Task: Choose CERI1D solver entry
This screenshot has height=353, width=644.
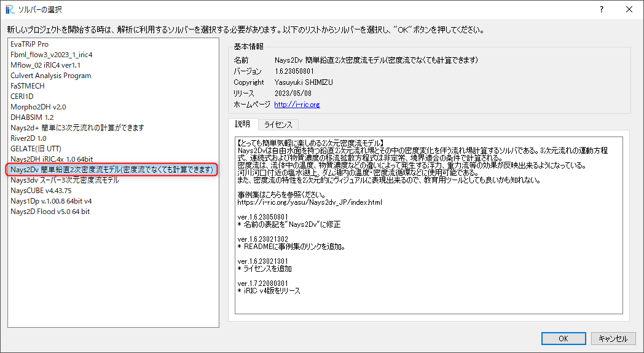Action: [113, 96]
